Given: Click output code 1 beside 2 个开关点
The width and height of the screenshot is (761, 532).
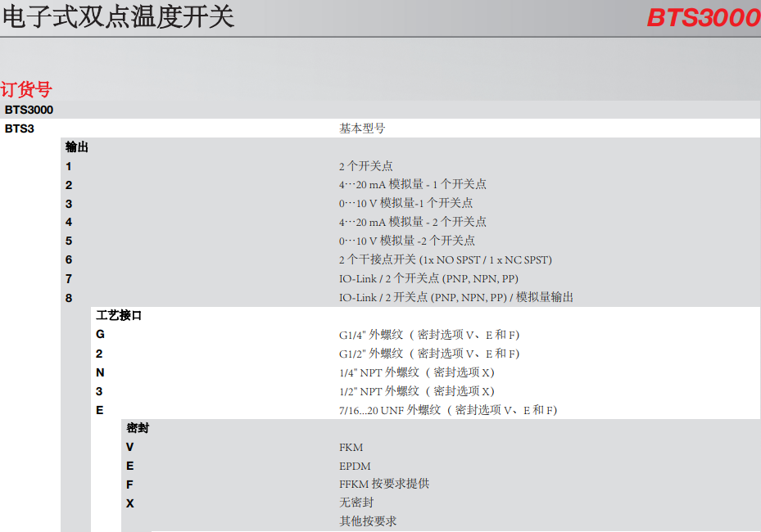Looking at the screenshot, I should click(x=69, y=166).
